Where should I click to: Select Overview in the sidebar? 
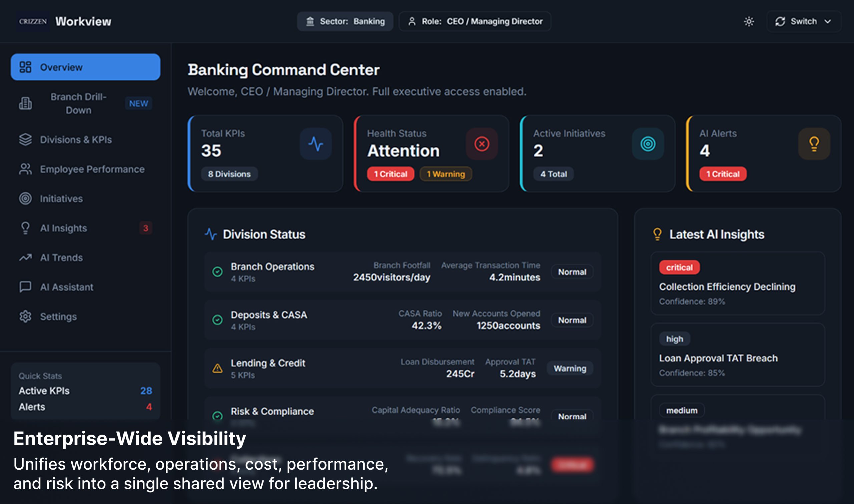(x=85, y=67)
